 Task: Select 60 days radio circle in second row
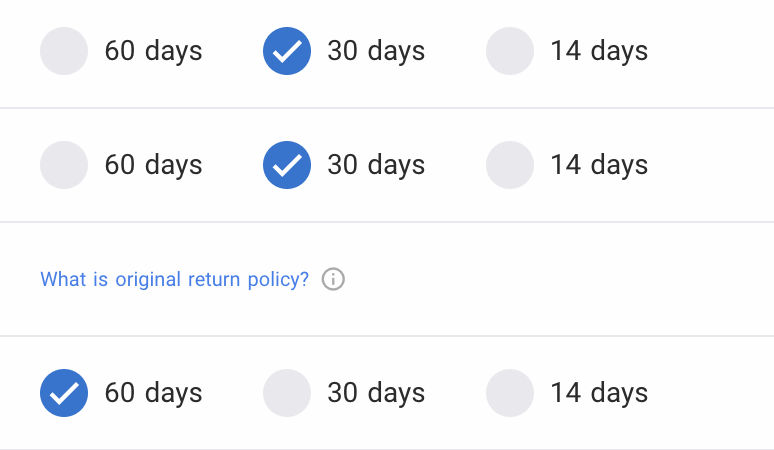pyautogui.click(x=64, y=165)
